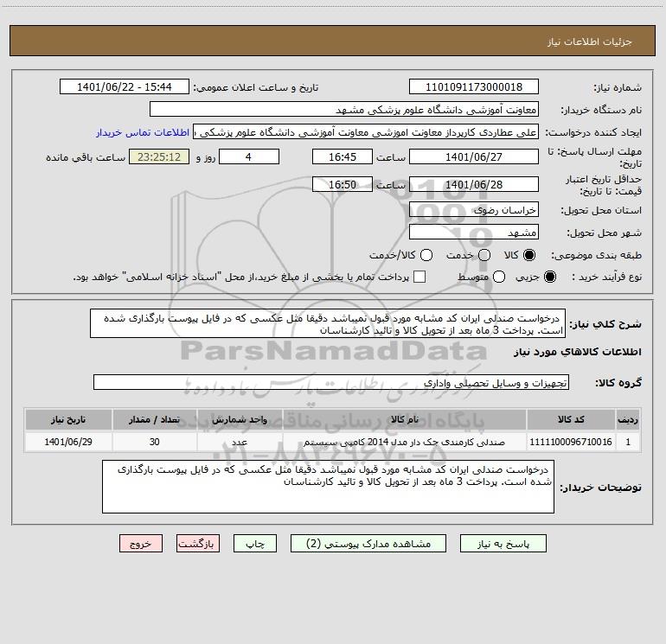Click مشاهده مدارک پیوستی (2) button
Screen dimensions: 666x644
368,544
